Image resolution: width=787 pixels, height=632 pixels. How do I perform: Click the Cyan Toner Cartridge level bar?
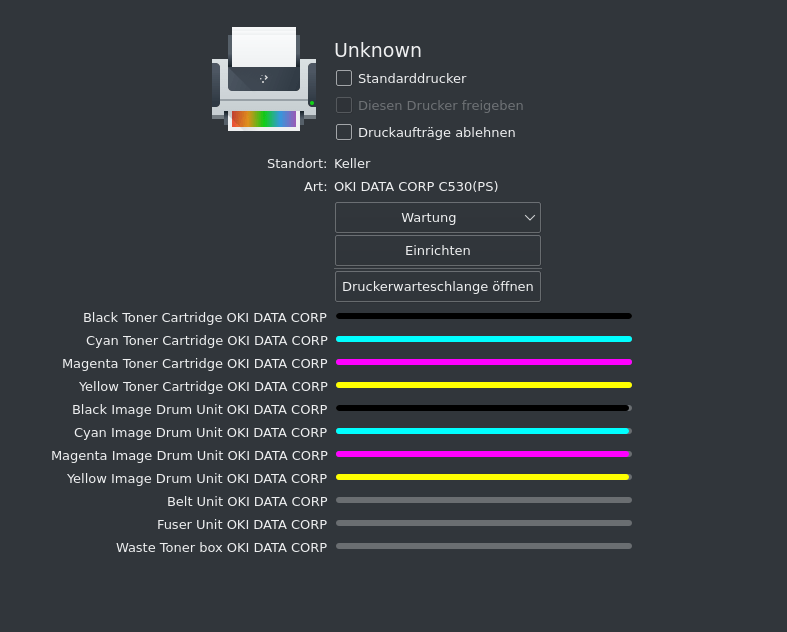pyautogui.click(x=483, y=339)
